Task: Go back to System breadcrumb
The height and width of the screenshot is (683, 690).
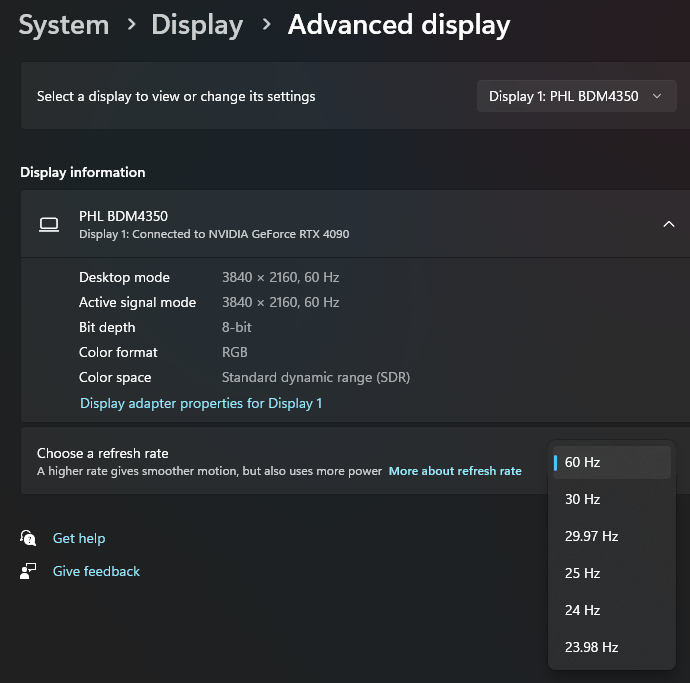Action: coord(64,25)
